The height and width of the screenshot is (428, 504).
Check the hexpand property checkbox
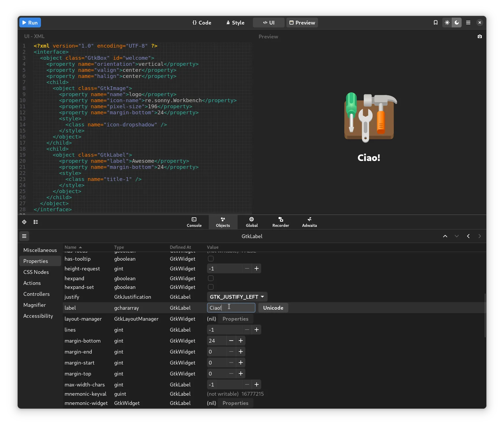click(x=211, y=279)
